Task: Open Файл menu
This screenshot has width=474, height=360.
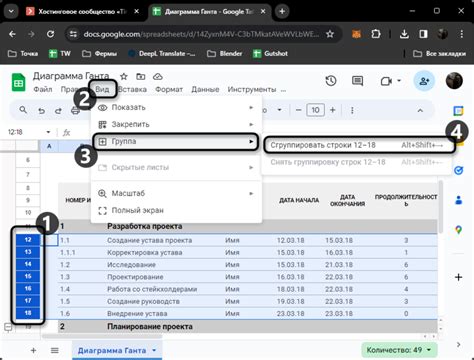Action: tap(43, 89)
